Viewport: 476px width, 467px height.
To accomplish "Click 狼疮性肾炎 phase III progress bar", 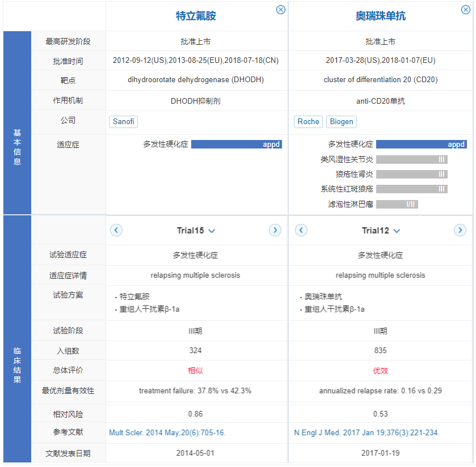I will pos(412,174).
